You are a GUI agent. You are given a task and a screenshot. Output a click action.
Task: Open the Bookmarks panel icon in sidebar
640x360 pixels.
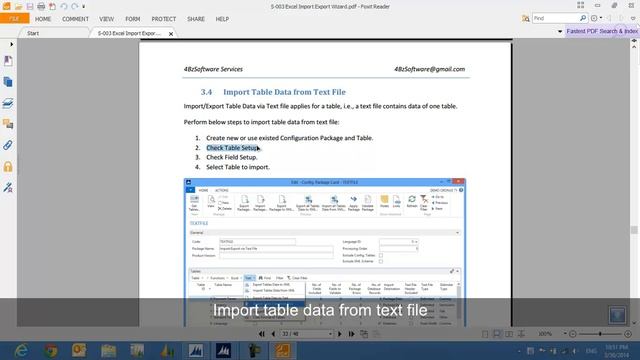(8, 61)
